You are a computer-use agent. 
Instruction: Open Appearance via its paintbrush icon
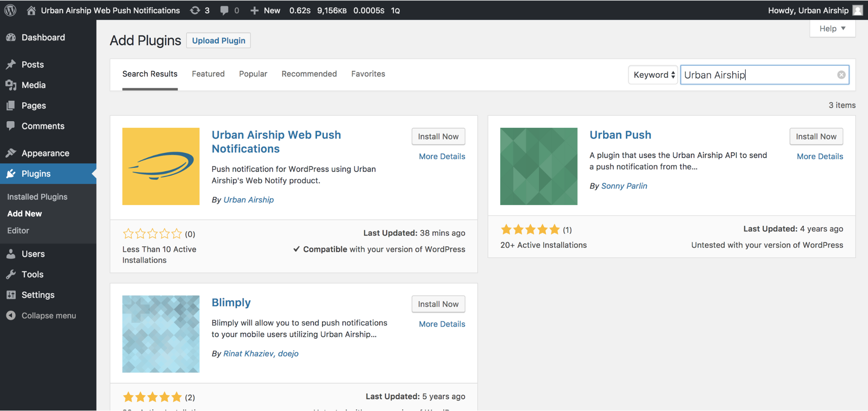click(x=11, y=153)
